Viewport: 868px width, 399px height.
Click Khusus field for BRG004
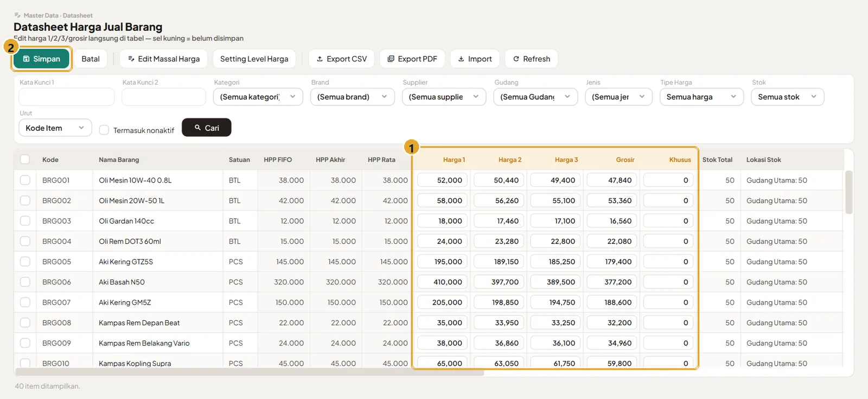click(x=669, y=241)
